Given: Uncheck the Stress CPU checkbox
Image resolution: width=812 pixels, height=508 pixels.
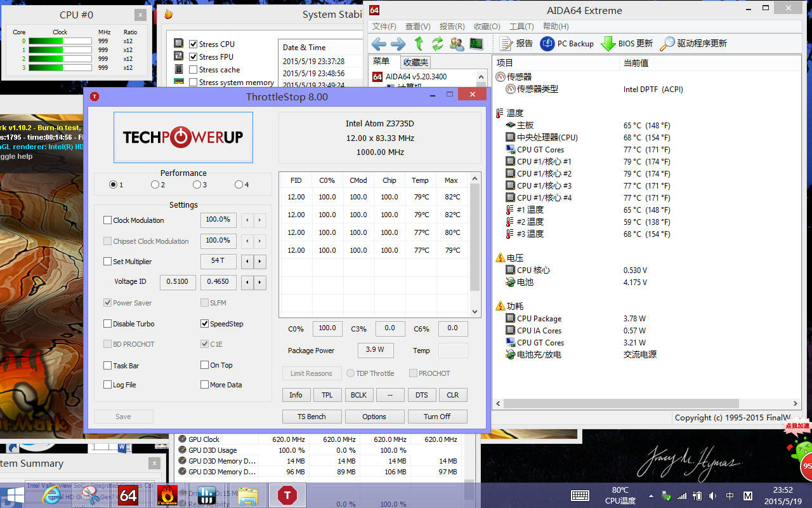Looking at the screenshot, I should click(193, 44).
